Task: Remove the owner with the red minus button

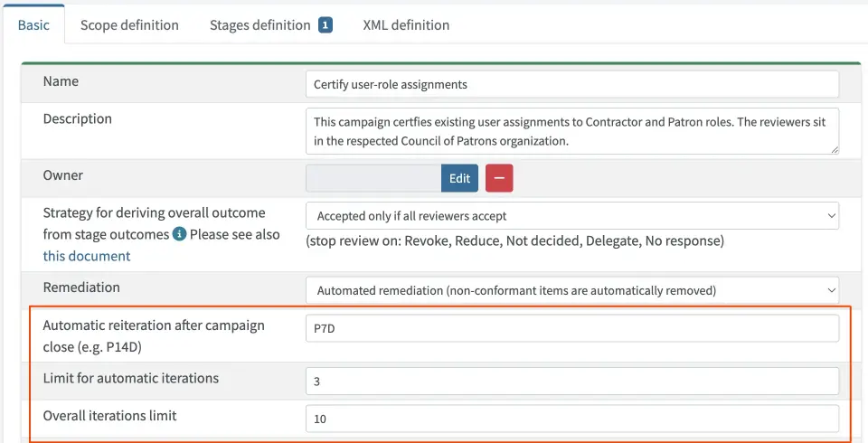Action: tap(499, 178)
